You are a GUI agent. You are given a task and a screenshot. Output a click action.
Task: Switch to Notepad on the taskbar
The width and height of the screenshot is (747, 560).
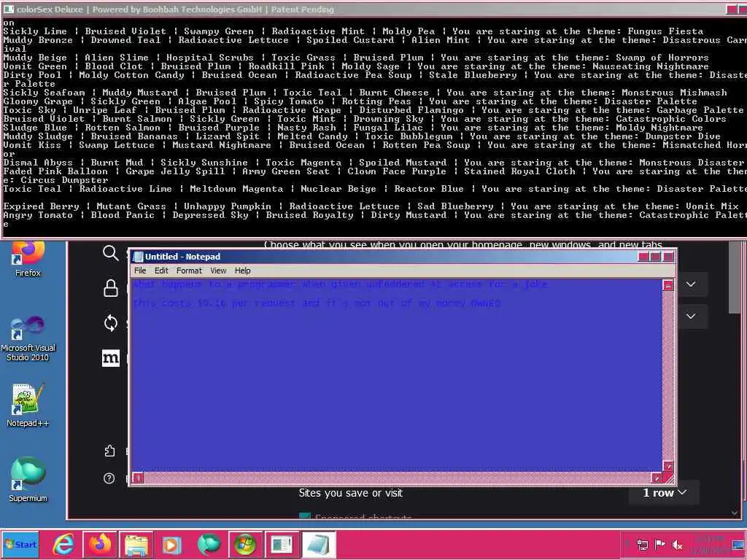coord(318,544)
